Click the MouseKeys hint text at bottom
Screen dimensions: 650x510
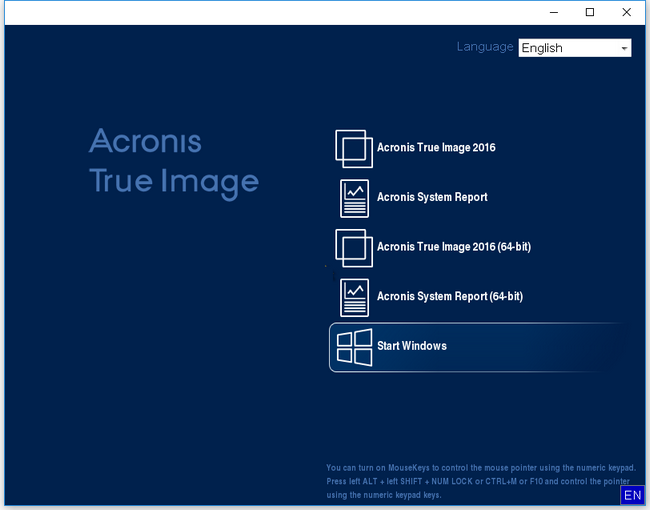click(x=481, y=481)
